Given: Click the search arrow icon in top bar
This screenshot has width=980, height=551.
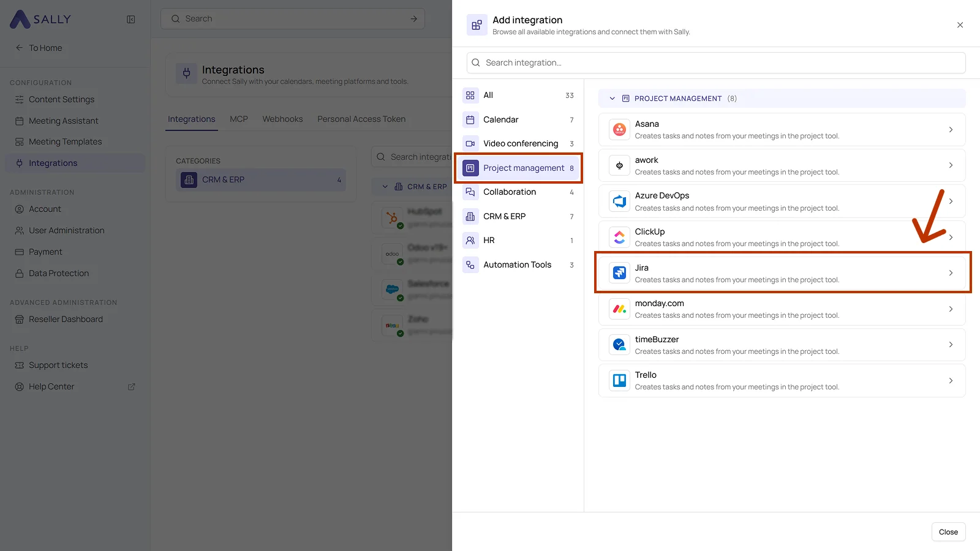Looking at the screenshot, I should pos(414,19).
